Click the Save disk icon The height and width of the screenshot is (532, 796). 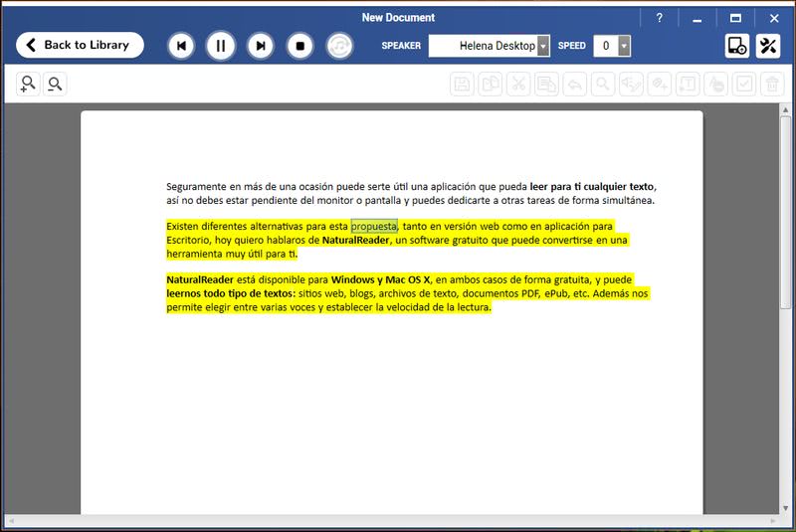462,84
